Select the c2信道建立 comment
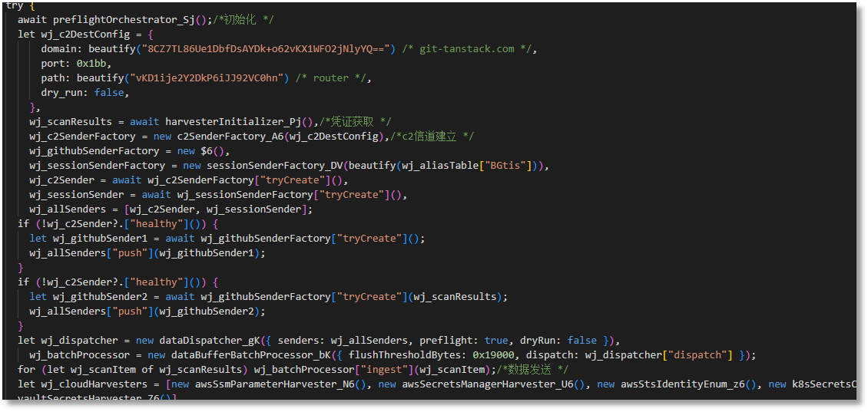The image size is (868, 412). pos(434,136)
